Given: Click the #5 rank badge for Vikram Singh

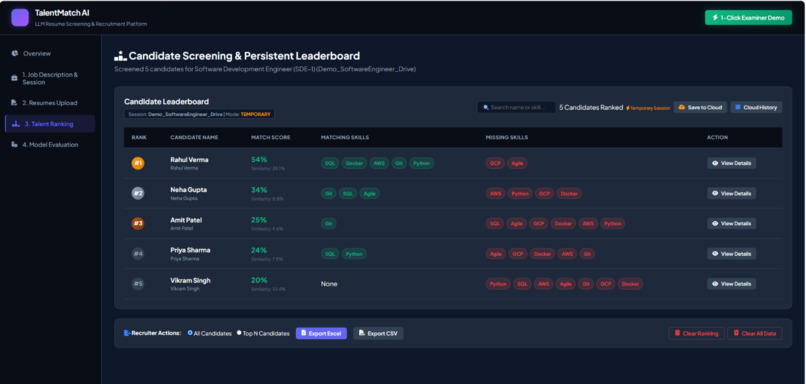Looking at the screenshot, I should [138, 284].
